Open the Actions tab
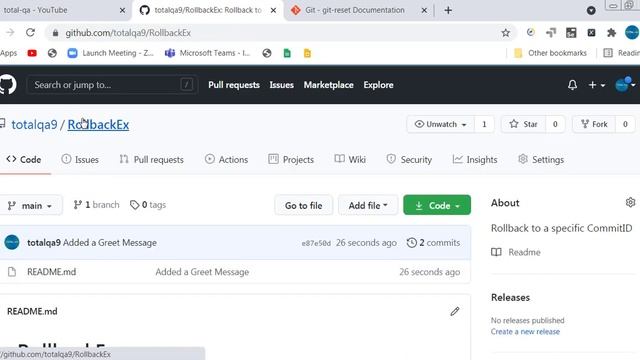 227,160
